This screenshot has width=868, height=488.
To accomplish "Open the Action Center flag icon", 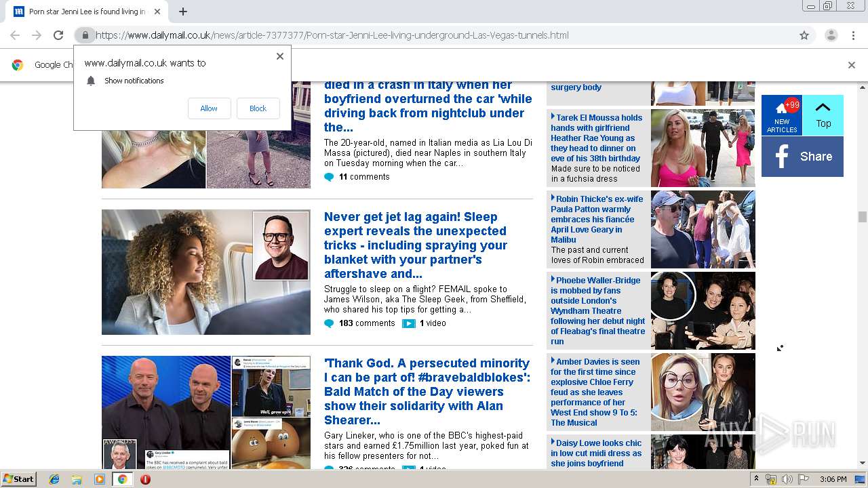I will tap(804, 479).
